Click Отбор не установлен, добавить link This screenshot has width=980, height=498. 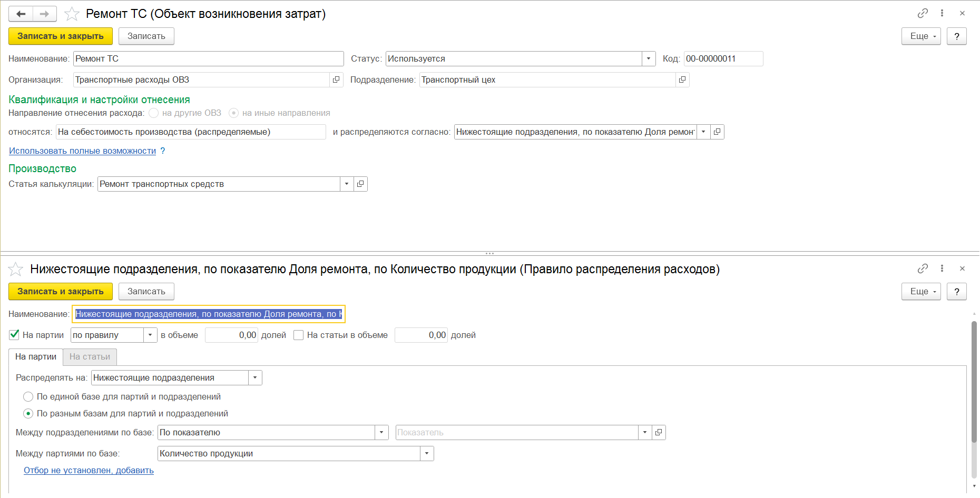tap(89, 470)
